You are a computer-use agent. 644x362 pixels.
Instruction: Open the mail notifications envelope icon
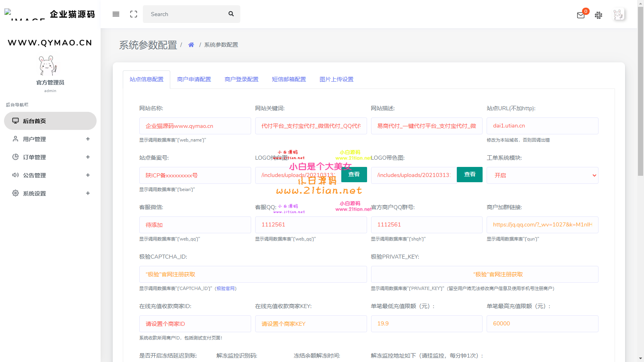tap(581, 15)
